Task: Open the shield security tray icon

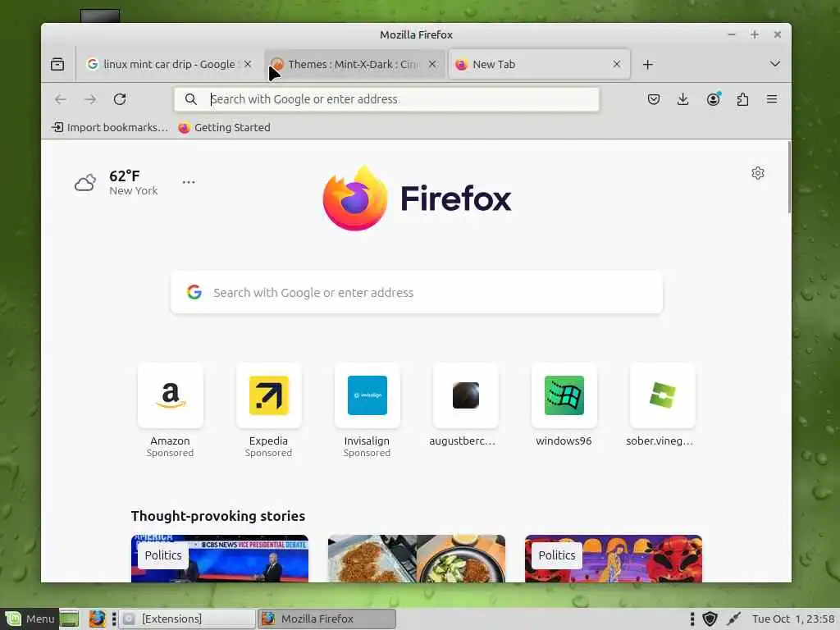Action: (x=710, y=619)
